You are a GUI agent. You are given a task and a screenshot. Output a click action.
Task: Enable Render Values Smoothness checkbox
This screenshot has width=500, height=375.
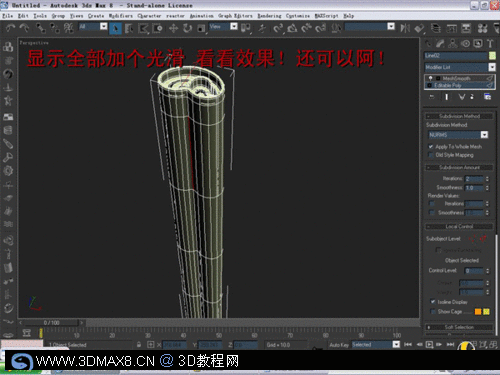(x=432, y=212)
